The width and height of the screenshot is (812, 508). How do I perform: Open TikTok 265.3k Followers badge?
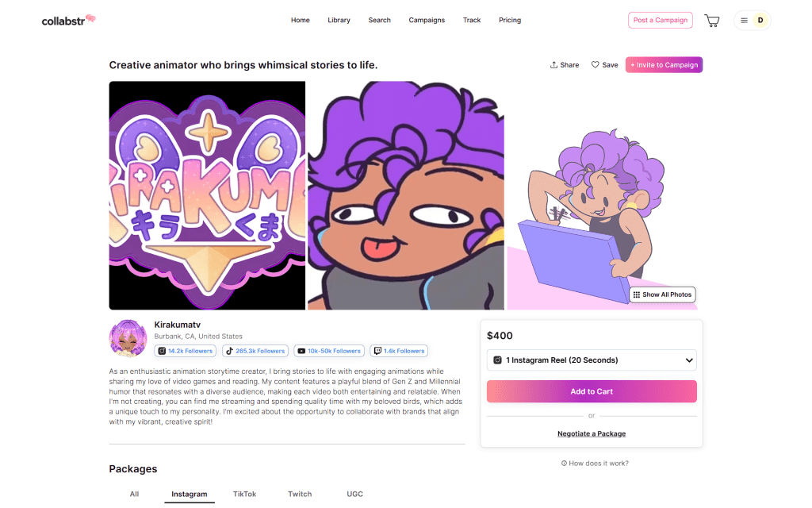click(x=255, y=351)
